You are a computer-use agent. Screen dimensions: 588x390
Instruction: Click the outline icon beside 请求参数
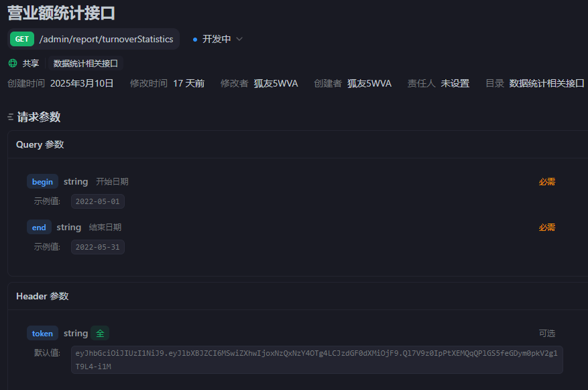(x=11, y=117)
